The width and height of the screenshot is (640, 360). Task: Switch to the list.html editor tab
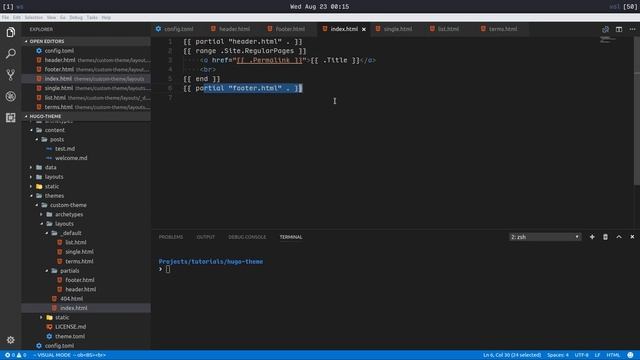[448, 29]
